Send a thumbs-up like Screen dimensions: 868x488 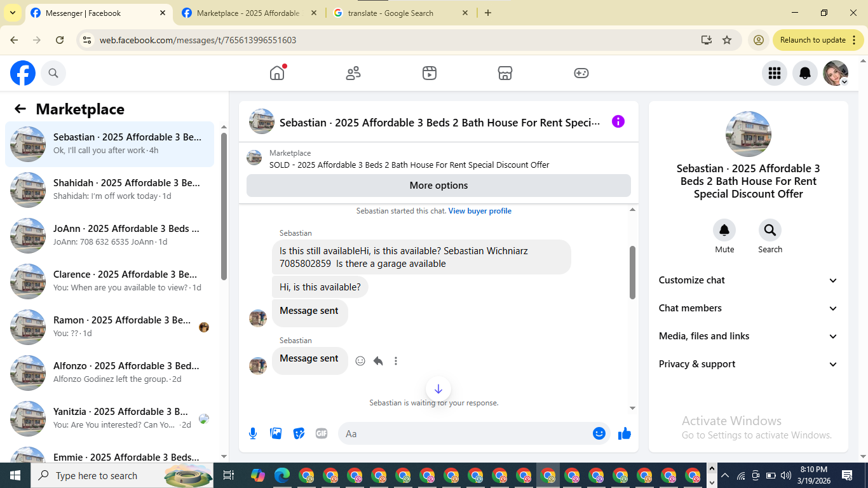click(x=625, y=433)
